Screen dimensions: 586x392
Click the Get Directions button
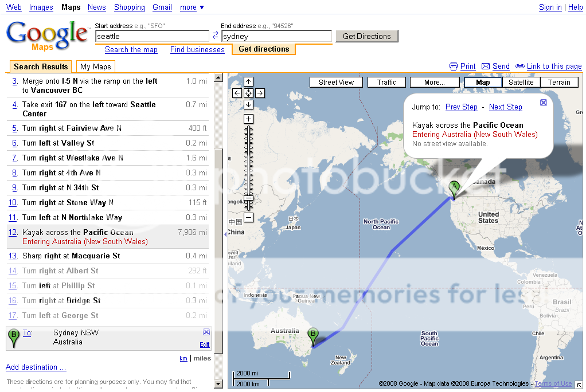(366, 36)
